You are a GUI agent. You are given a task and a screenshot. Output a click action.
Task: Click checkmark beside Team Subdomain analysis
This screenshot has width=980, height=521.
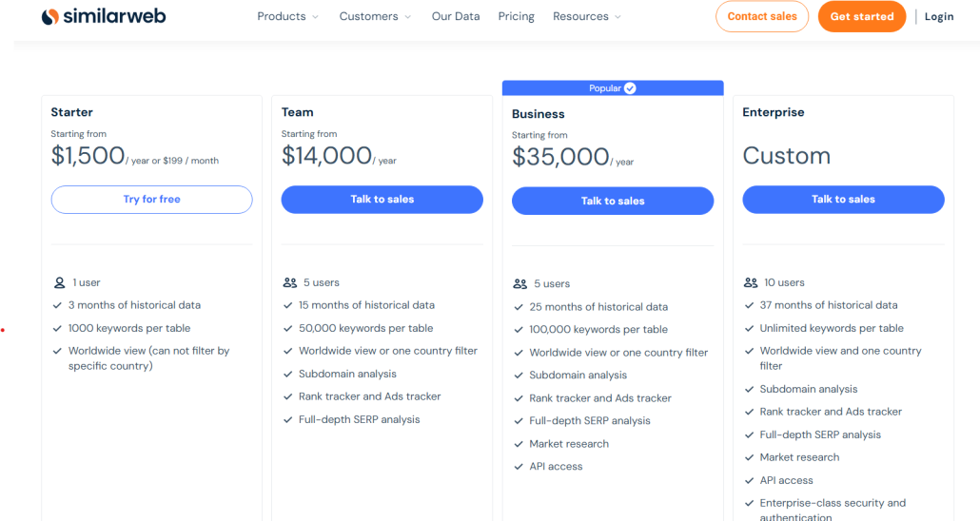coord(289,374)
